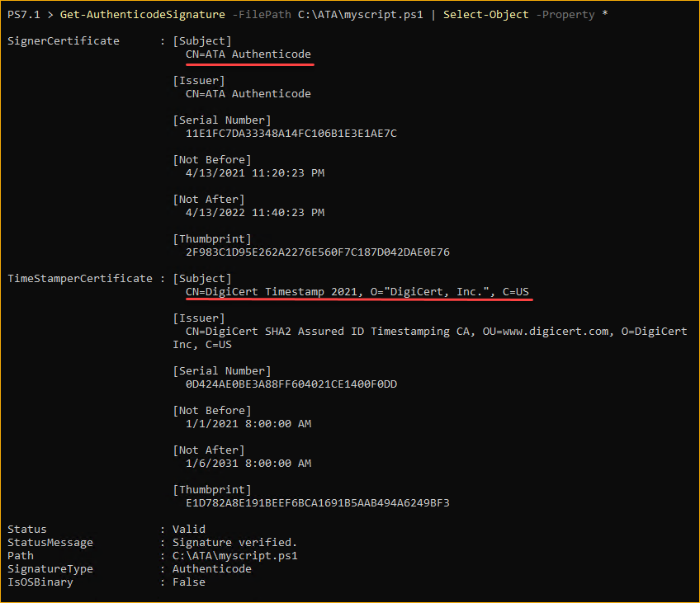Click the SignatureType value Authenticode
The height and width of the screenshot is (603, 700).
(212, 569)
